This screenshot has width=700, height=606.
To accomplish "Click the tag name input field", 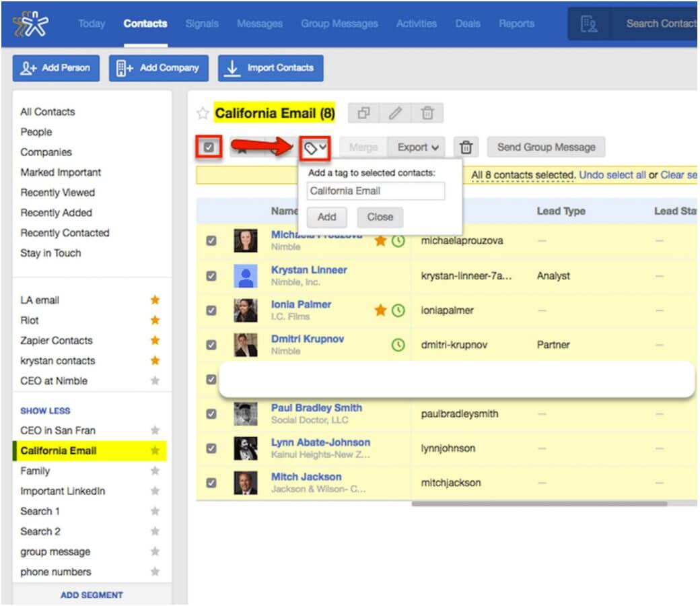I will coord(376,191).
